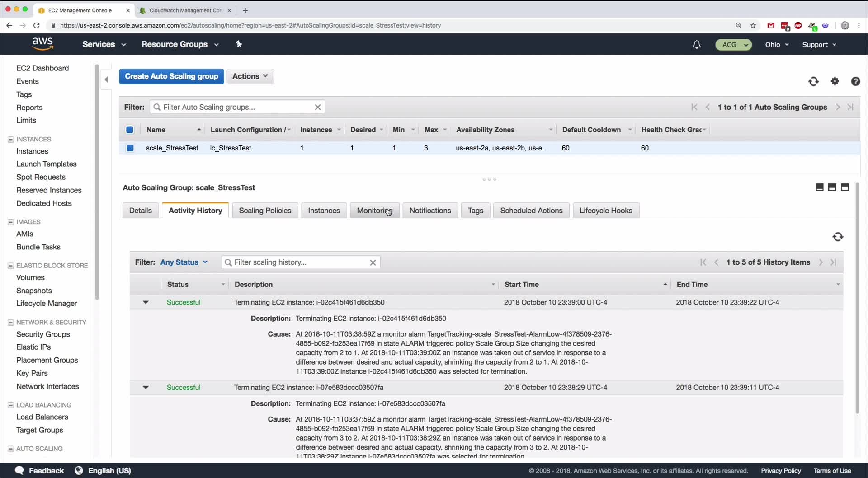
Task: Open the Privacy Policy link
Action: (x=781, y=471)
